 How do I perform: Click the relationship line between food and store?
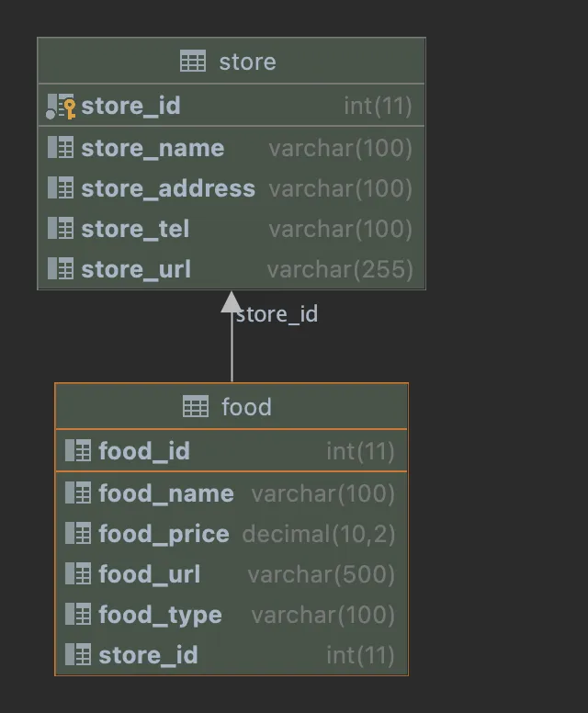tap(232, 347)
